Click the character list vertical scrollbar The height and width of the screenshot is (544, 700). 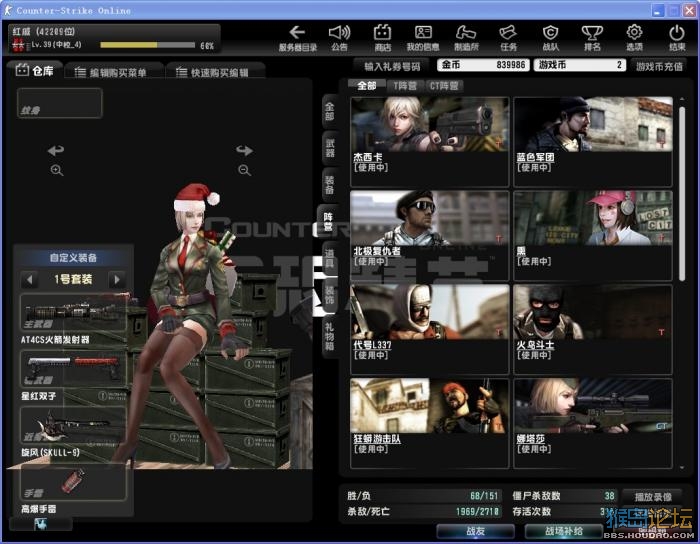tap(682, 194)
